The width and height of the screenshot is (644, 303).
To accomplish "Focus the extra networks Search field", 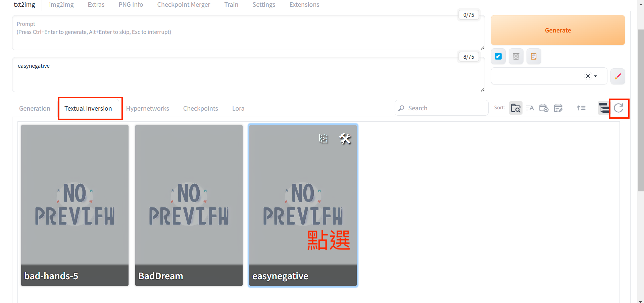I will click(442, 108).
